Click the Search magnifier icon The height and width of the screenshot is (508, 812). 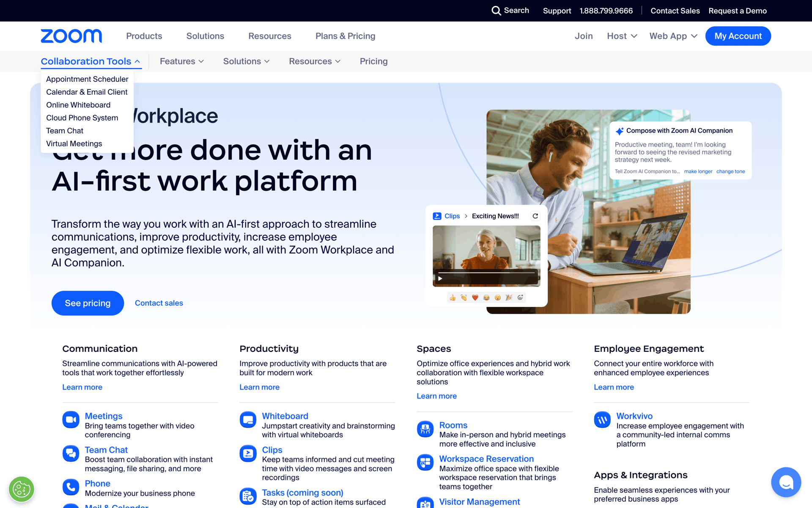click(x=496, y=11)
